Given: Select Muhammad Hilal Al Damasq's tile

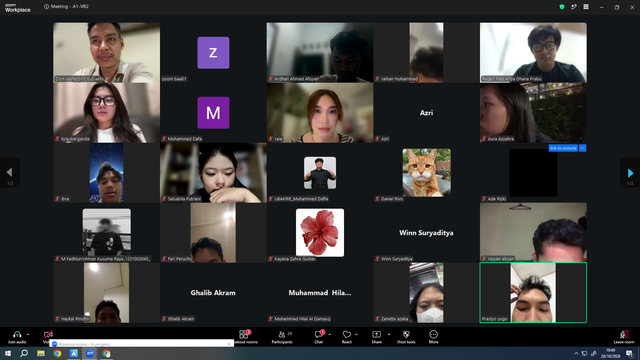Looking at the screenshot, I should tap(320, 293).
